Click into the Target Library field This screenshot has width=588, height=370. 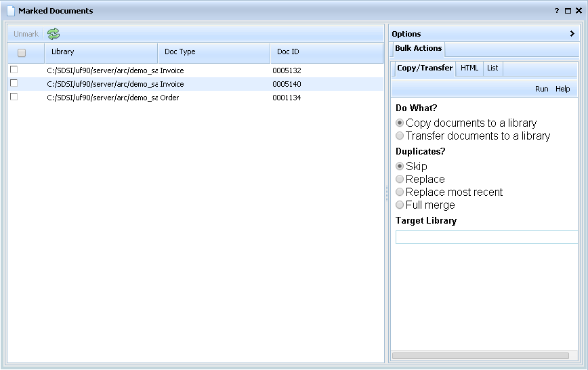click(x=486, y=237)
